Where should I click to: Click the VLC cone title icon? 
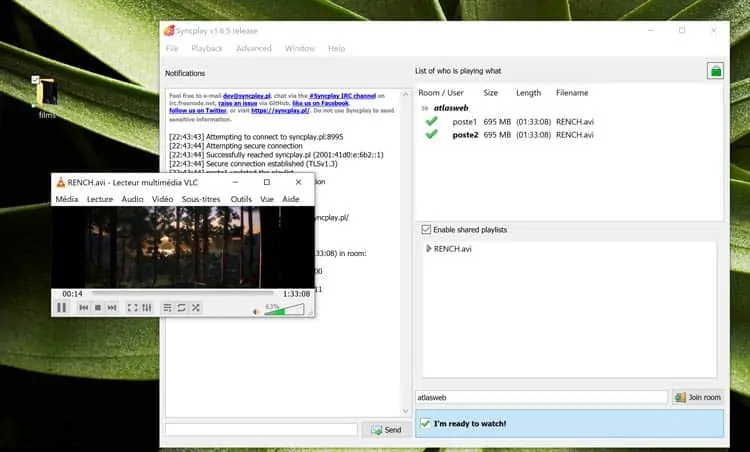pyautogui.click(x=61, y=182)
